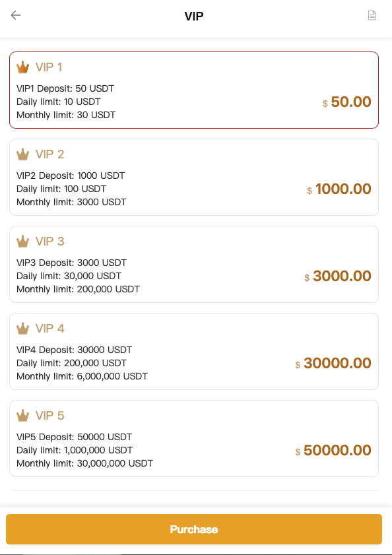Click the VIP 4 crown icon
This screenshot has height=555, width=392.
pos(22,328)
